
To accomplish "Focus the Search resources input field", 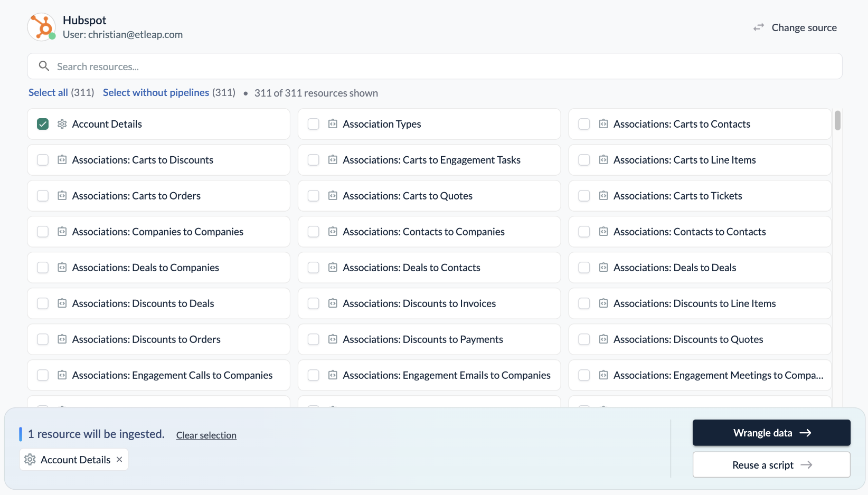I will [435, 66].
